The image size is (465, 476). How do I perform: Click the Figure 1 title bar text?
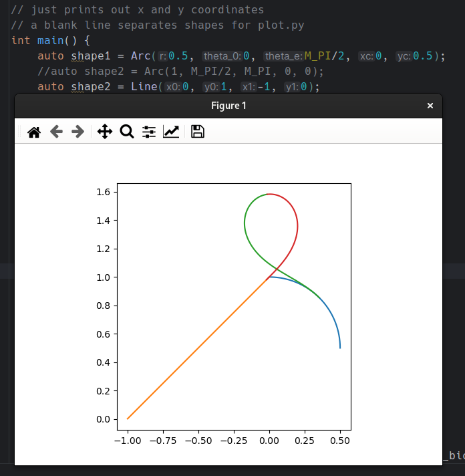tap(228, 106)
